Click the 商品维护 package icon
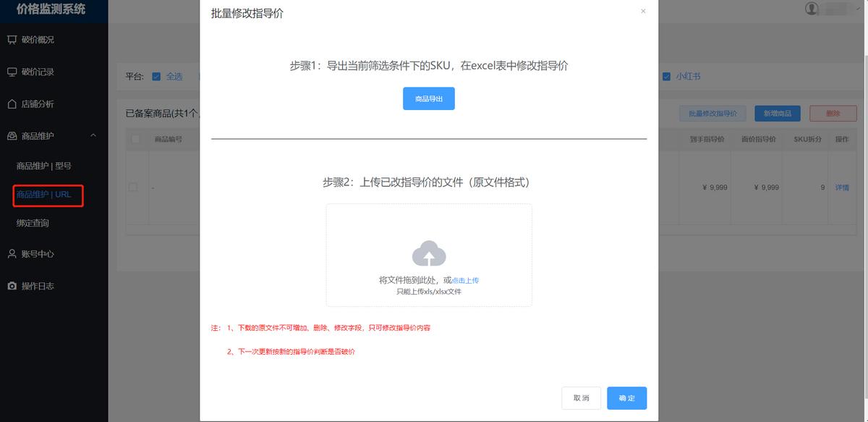This screenshot has height=422, width=868. click(x=12, y=136)
